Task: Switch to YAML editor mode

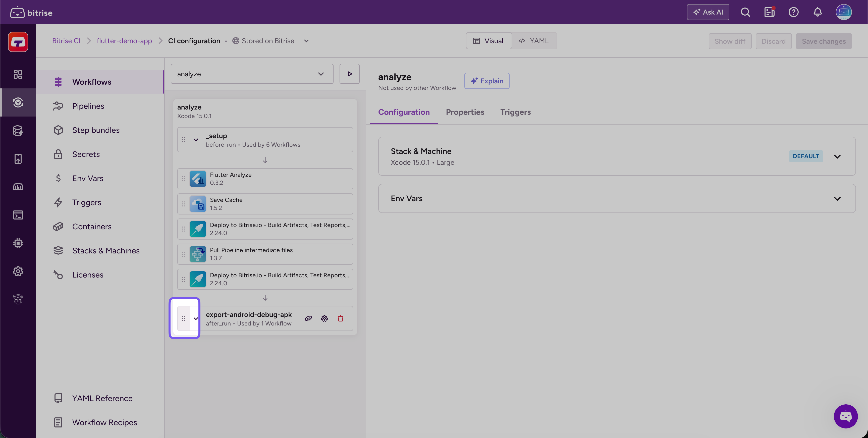Action: pos(534,41)
